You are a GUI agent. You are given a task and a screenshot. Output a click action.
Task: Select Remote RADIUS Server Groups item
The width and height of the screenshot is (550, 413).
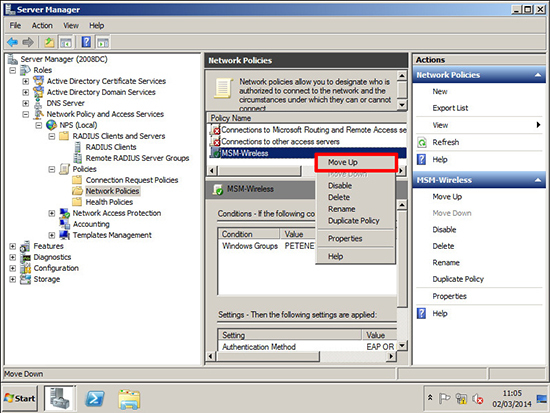137,158
